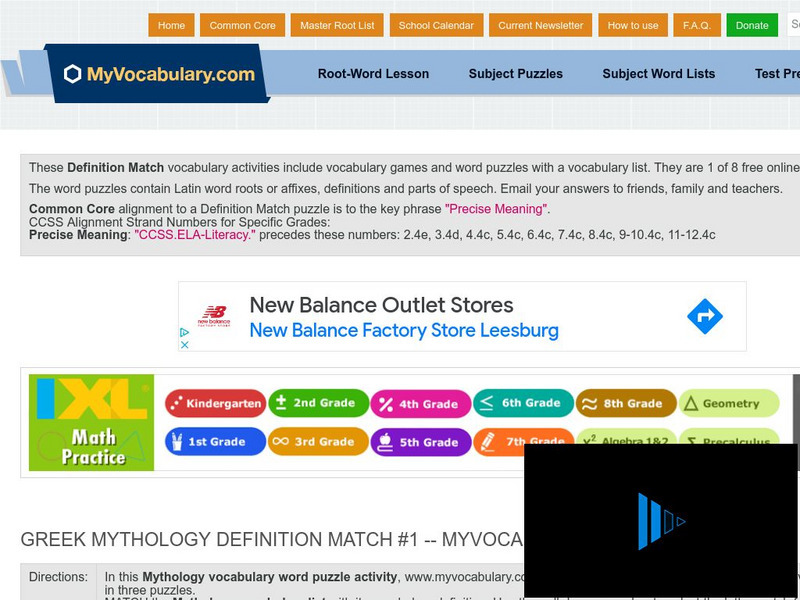Viewport: 800px width, 600px height.
Task: Click the MyVocabulary.com site title
Action: [171, 74]
